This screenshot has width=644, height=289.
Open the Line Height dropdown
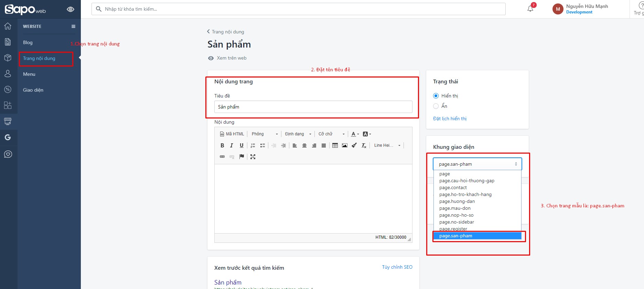pos(387,145)
